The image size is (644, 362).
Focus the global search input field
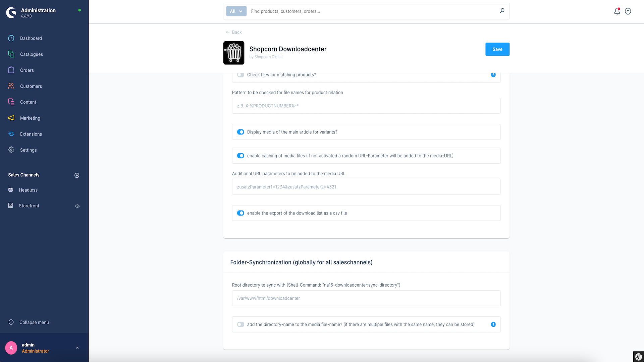click(372, 11)
